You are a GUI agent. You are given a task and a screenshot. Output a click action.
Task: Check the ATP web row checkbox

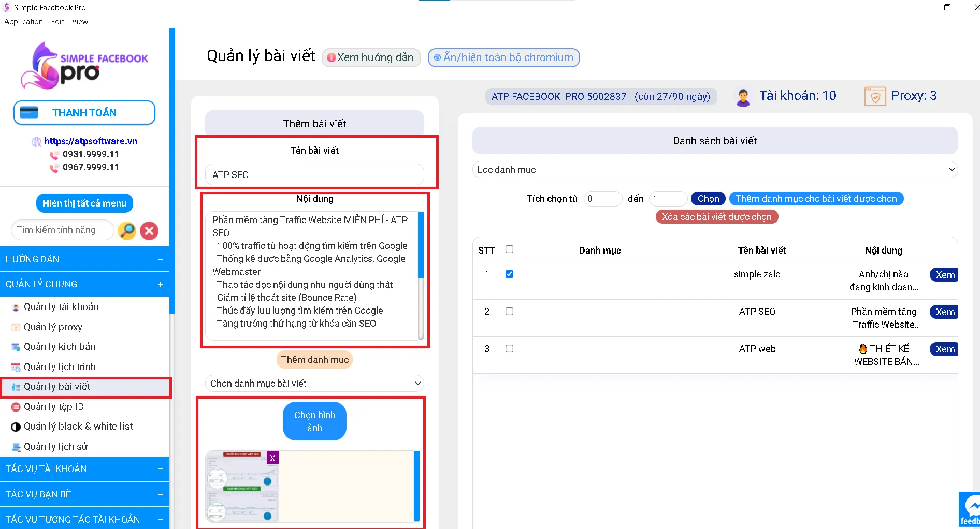point(509,348)
